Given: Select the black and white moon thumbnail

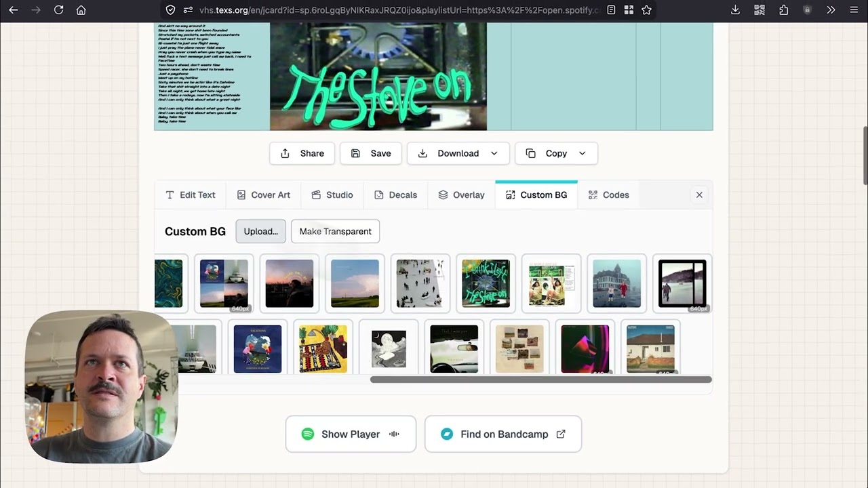Looking at the screenshot, I should point(389,348).
